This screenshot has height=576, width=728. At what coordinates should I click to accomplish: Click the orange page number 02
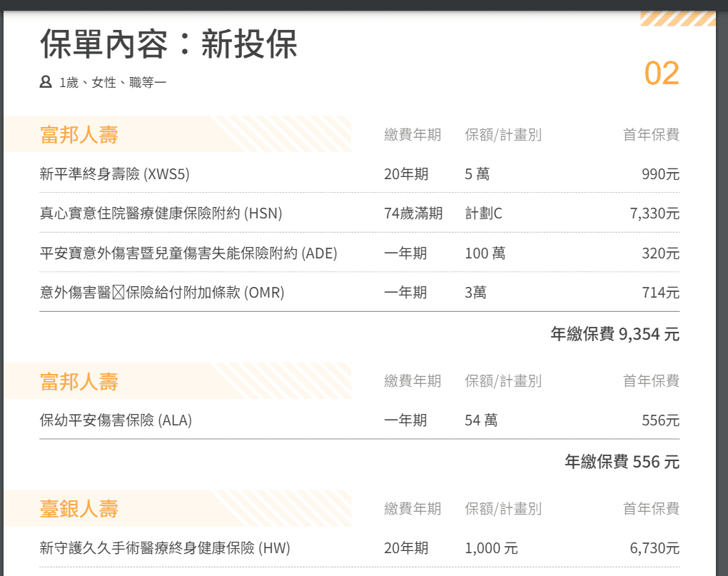[662, 73]
